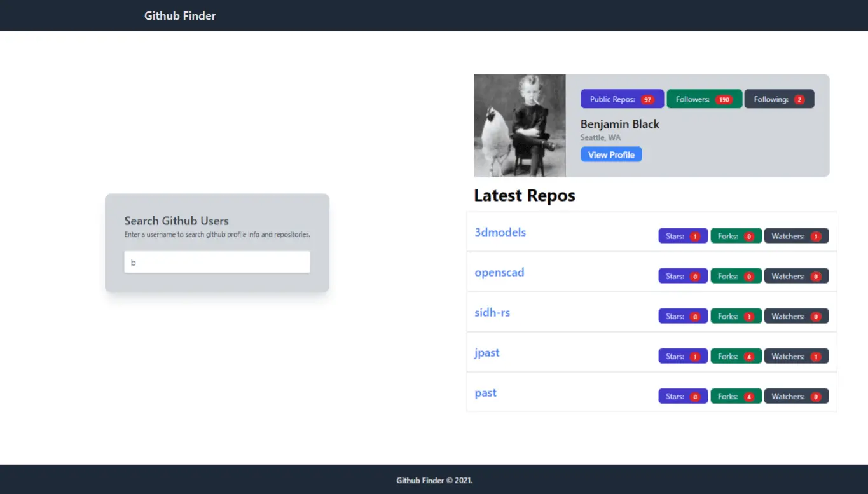Click the Forks badge for openscad
Viewport: 868px width, 494px height.
[x=736, y=275]
